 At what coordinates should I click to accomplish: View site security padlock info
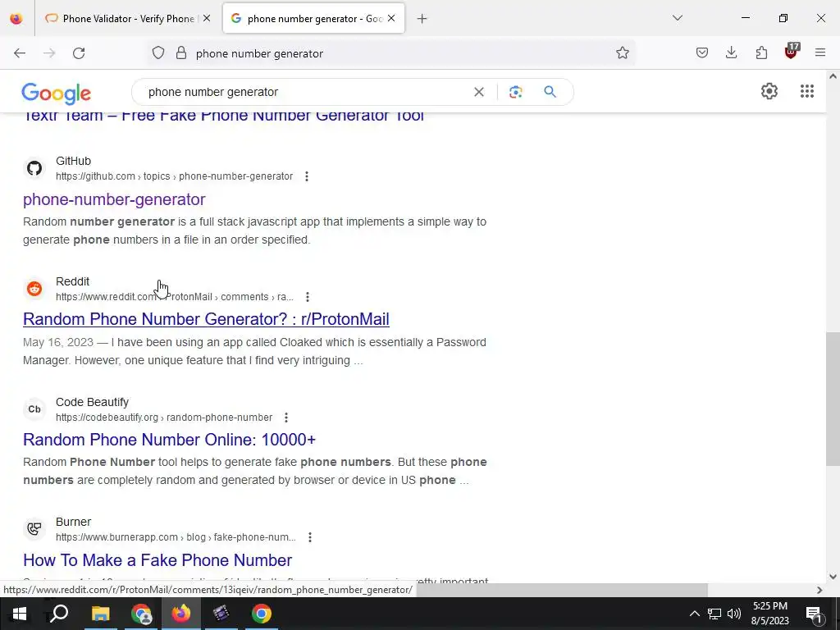point(181,52)
